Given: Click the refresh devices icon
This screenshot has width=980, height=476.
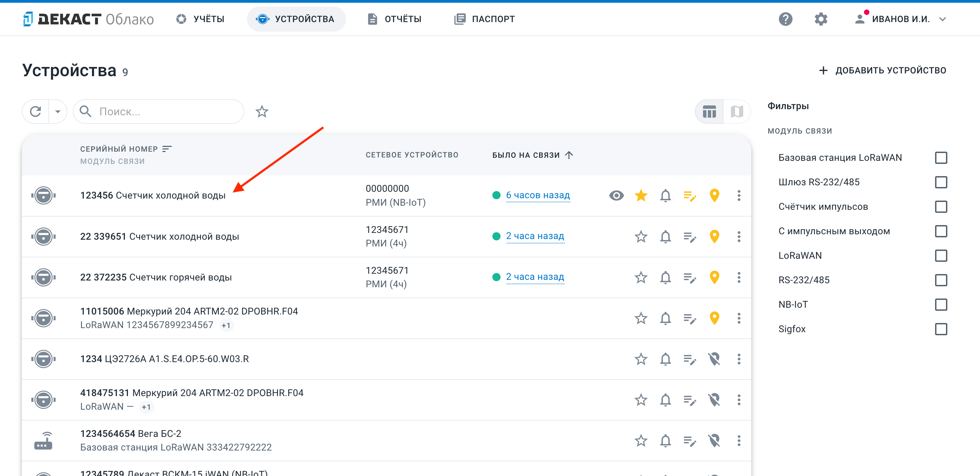Looking at the screenshot, I should coord(36,112).
